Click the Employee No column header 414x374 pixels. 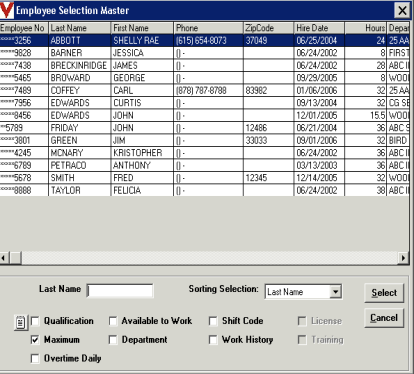[x=24, y=28]
